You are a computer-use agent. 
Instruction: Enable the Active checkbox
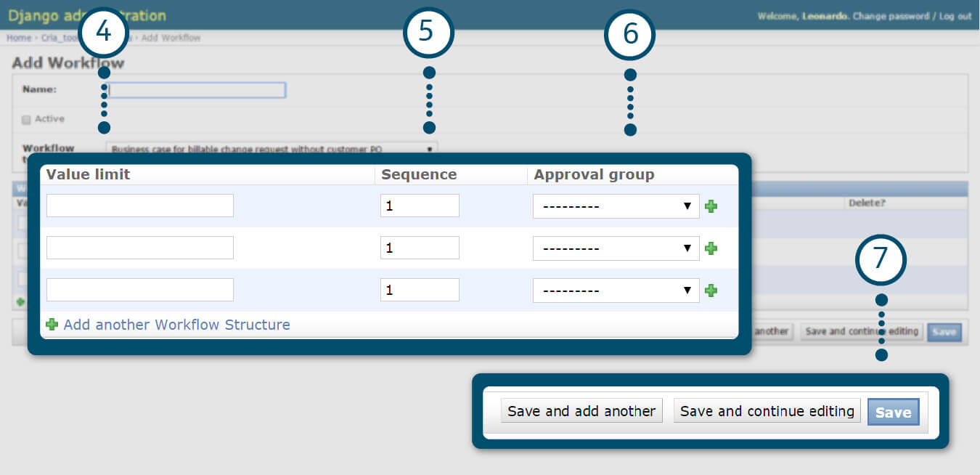coord(26,120)
